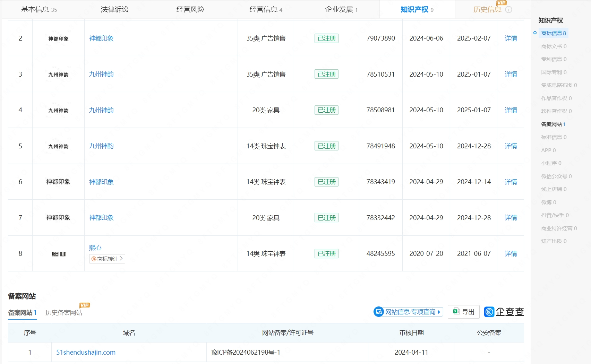591x364 pixels.
Task: Click the 企查查 logo
Action: pos(504,312)
